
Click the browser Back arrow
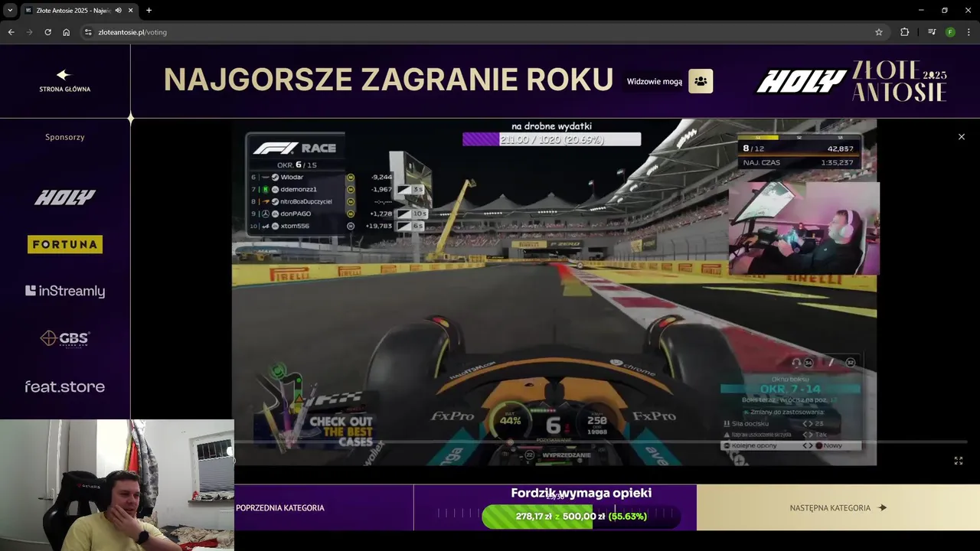click(x=11, y=32)
